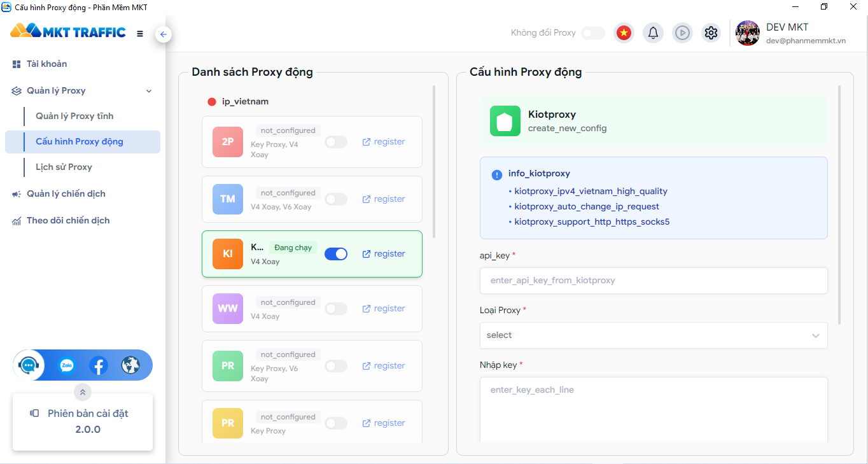Viewport: 868px width, 464px height.
Task: Expand the double-chevron above version panel
Action: 83,392
